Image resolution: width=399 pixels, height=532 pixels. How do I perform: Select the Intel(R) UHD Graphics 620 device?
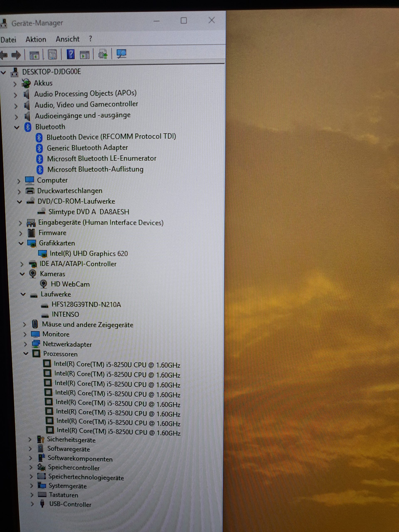[x=89, y=254]
